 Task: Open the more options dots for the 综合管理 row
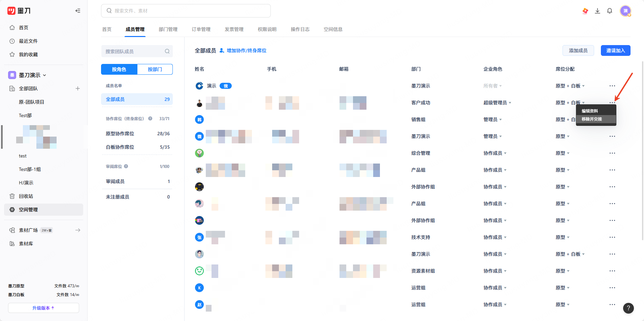(x=612, y=153)
